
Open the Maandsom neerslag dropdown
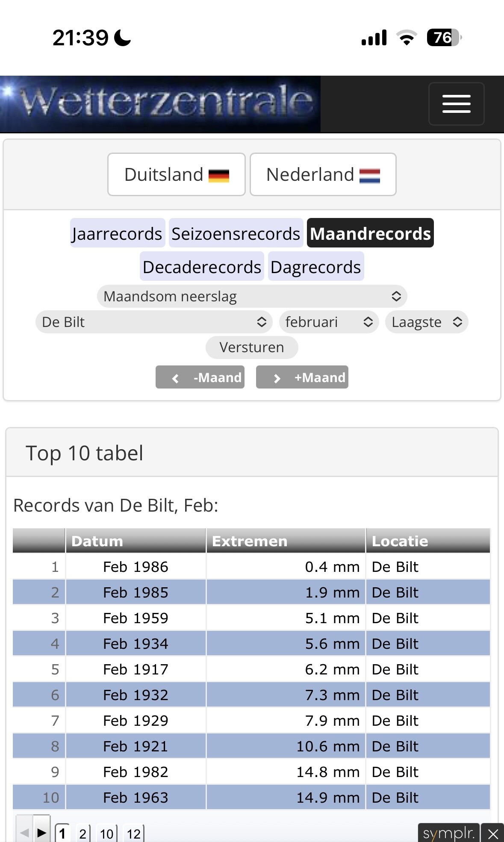(x=252, y=296)
